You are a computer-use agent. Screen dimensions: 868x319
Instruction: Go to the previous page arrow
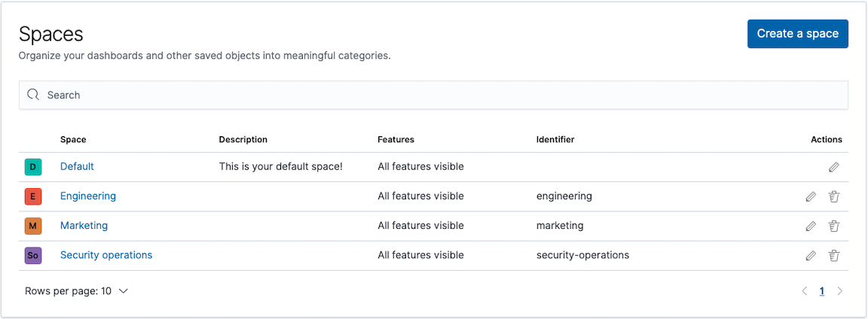point(804,291)
